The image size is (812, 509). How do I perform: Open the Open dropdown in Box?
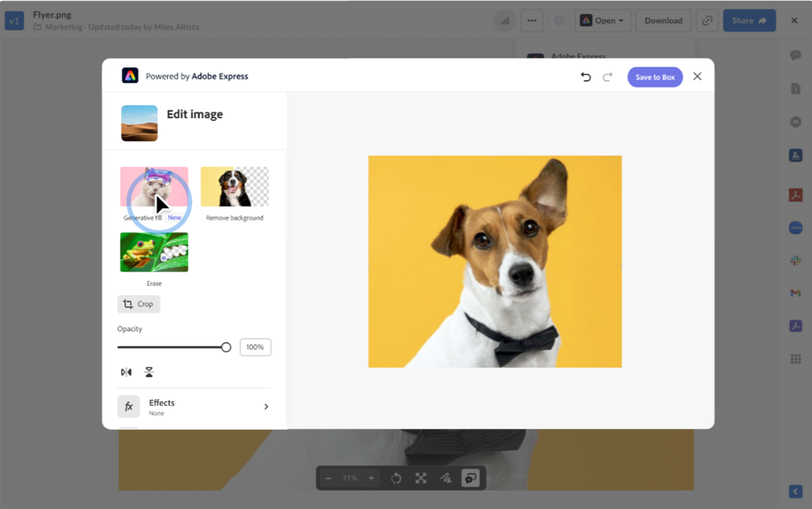[603, 20]
